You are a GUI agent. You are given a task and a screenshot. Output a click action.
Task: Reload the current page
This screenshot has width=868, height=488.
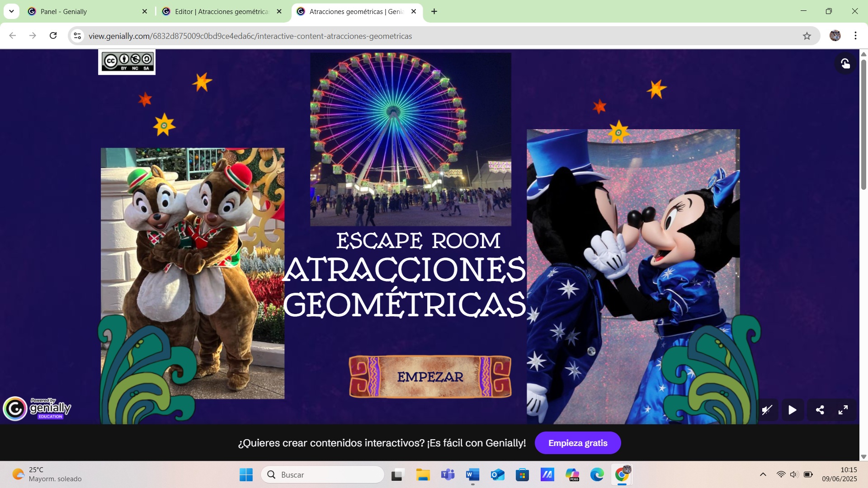click(53, 36)
